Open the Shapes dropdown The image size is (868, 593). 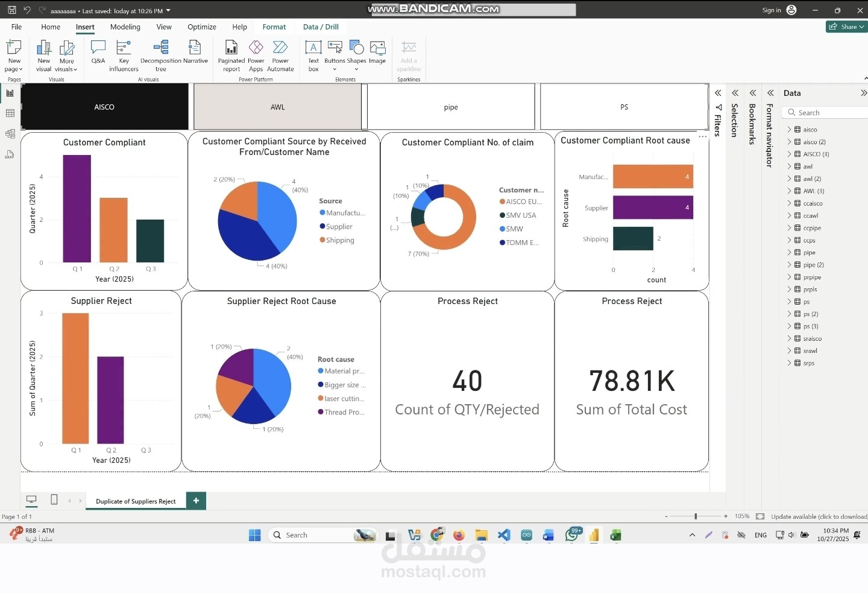tap(356, 55)
